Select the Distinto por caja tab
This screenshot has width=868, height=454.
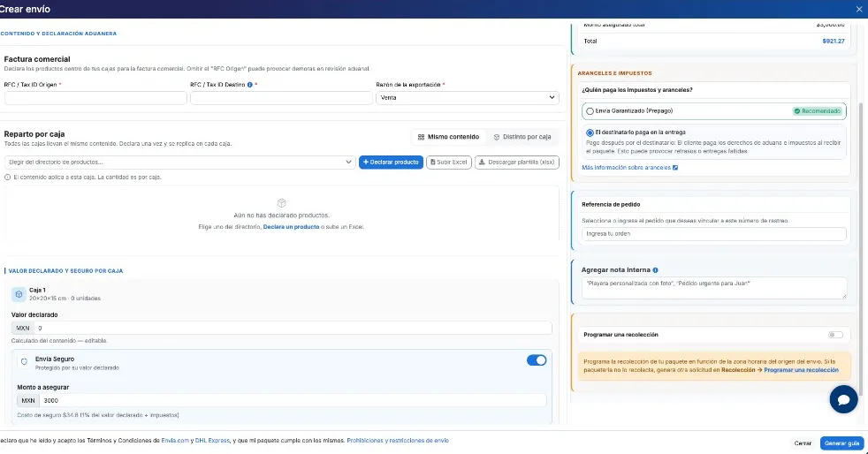(x=522, y=137)
